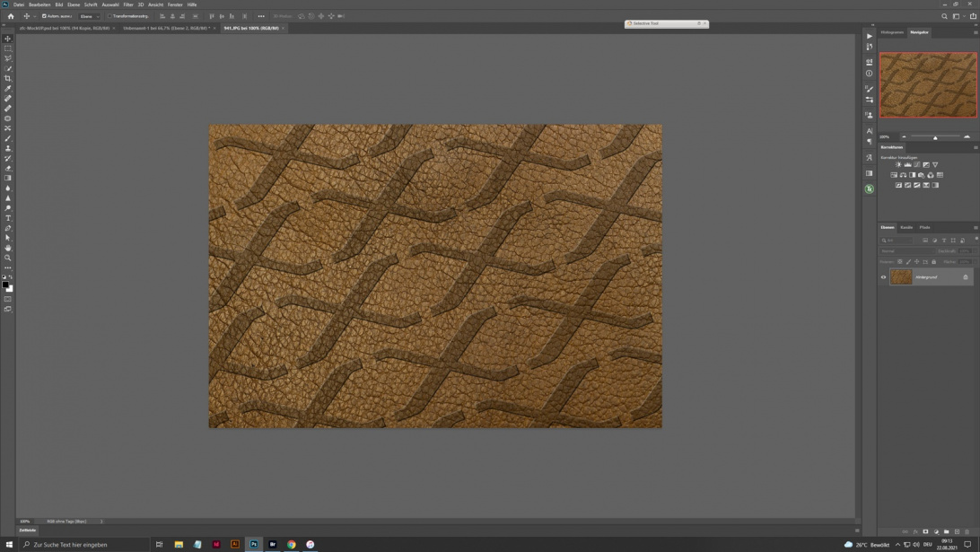Select the Crop tool
This screenshot has height=552, width=980.
tap(8, 78)
